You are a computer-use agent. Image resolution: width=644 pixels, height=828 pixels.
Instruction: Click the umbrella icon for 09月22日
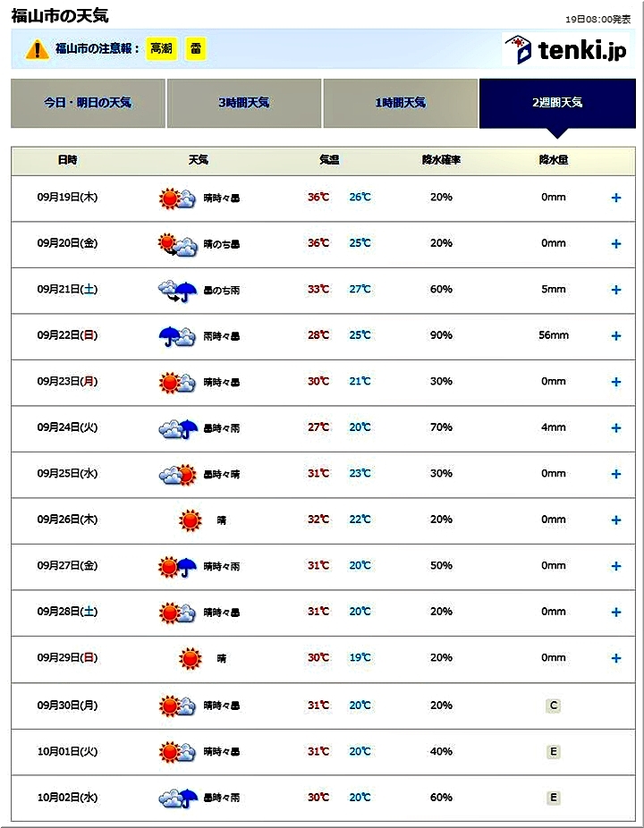pyautogui.click(x=176, y=336)
